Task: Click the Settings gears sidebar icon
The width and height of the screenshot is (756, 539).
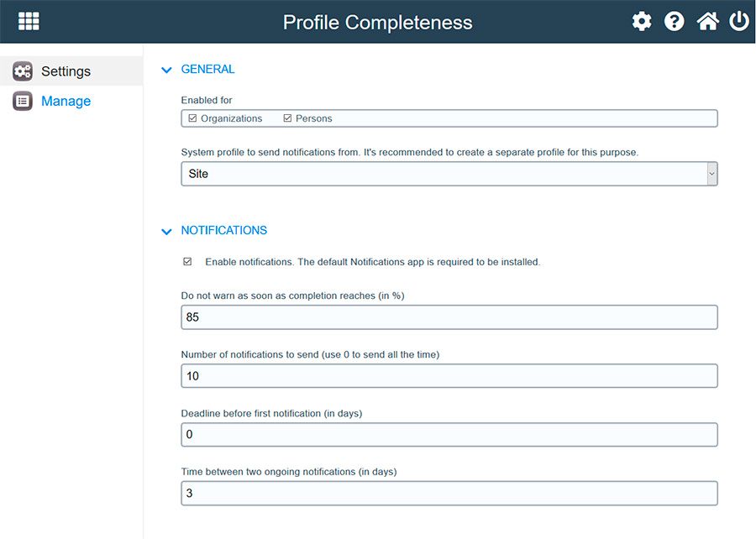Action: tap(23, 71)
